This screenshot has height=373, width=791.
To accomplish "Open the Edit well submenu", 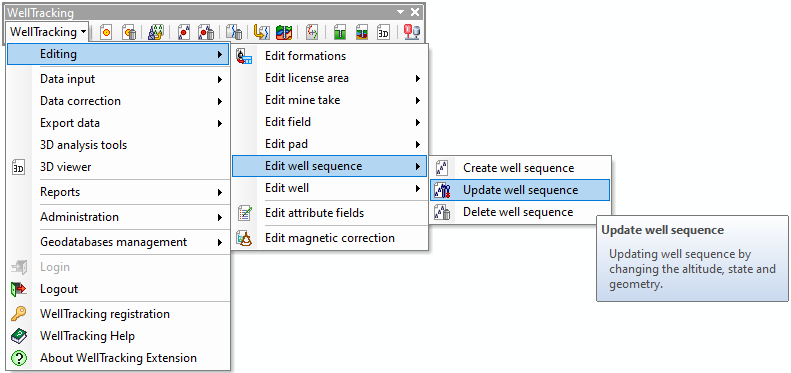I will [x=329, y=188].
